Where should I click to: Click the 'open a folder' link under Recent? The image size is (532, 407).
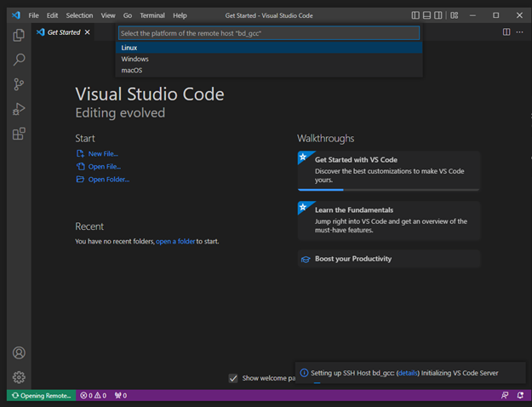[175, 241]
